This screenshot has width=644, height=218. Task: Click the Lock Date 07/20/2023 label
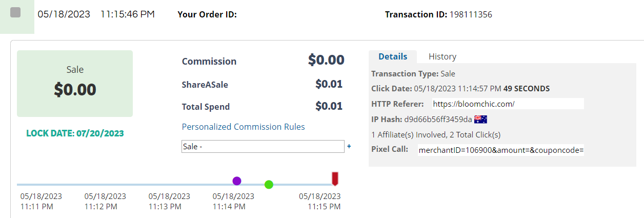point(75,133)
